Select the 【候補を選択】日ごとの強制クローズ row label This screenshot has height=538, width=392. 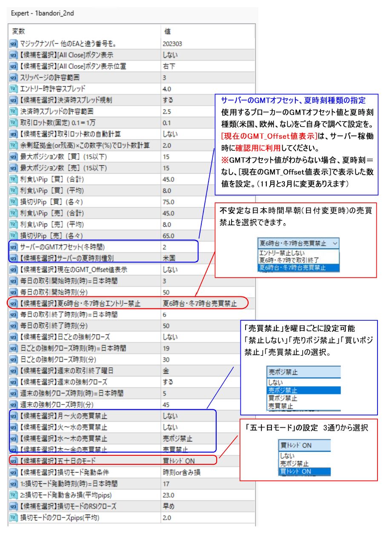pos(65,337)
